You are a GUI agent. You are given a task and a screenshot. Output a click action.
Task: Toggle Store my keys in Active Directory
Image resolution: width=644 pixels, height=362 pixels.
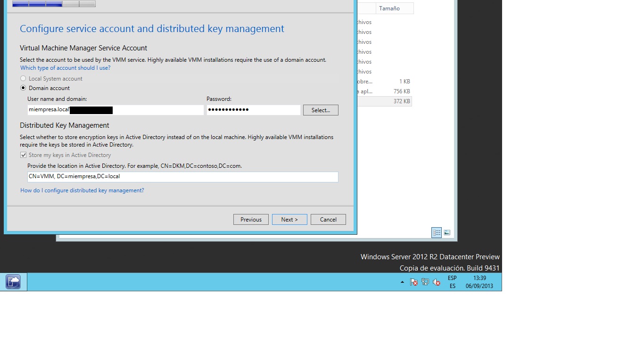tap(23, 155)
